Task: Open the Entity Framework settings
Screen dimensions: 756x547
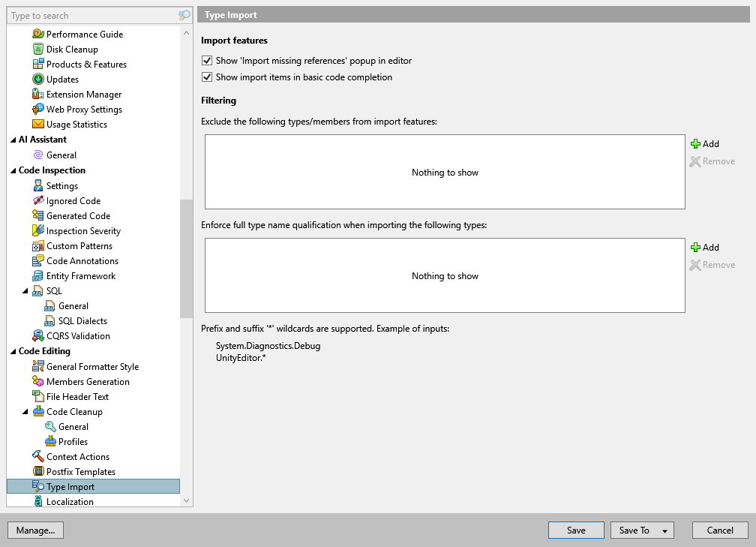Action: [81, 275]
